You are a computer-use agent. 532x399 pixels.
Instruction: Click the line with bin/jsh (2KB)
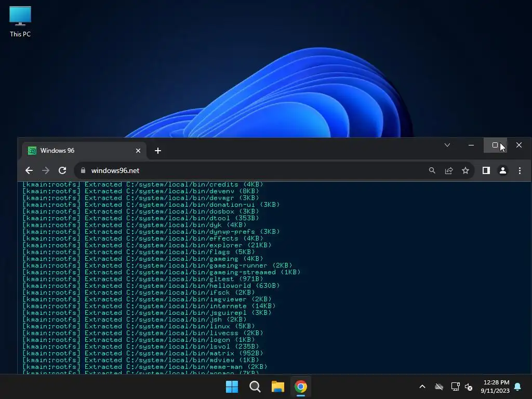click(135, 320)
